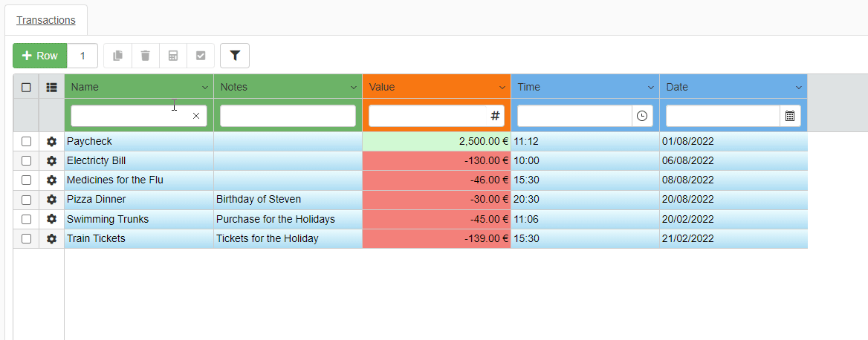Image resolution: width=868 pixels, height=340 pixels.
Task: Click the green add Row button
Action: [40, 56]
